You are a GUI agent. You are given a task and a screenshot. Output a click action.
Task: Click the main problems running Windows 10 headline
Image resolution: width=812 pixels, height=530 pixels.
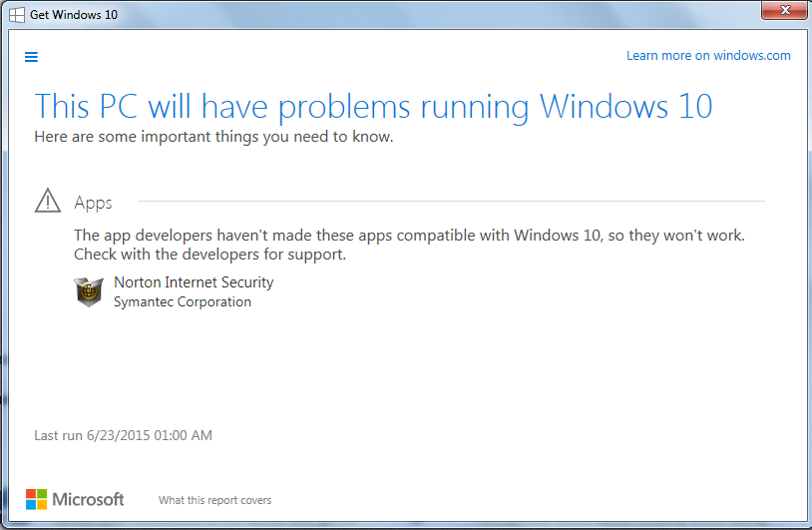[x=373, y=107]
